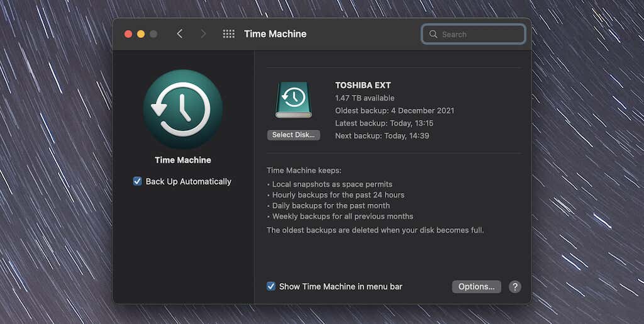This screenshot has height=324, width=644.
Task: Click Local snapshots as space permits line
Action: click(332, 184)
